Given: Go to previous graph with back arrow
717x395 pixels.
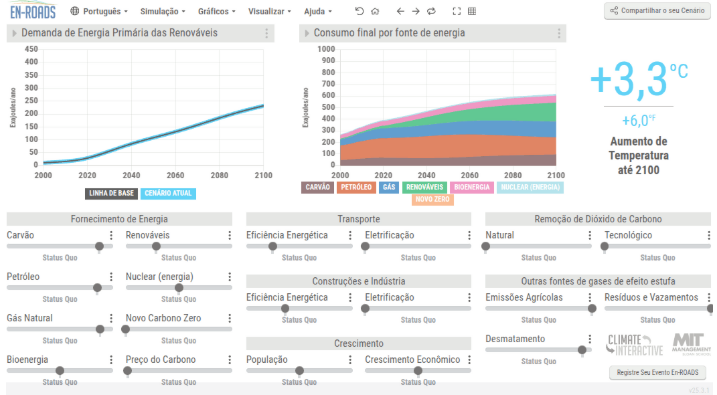Looking at the screenshot, I should tap(400, 11).
